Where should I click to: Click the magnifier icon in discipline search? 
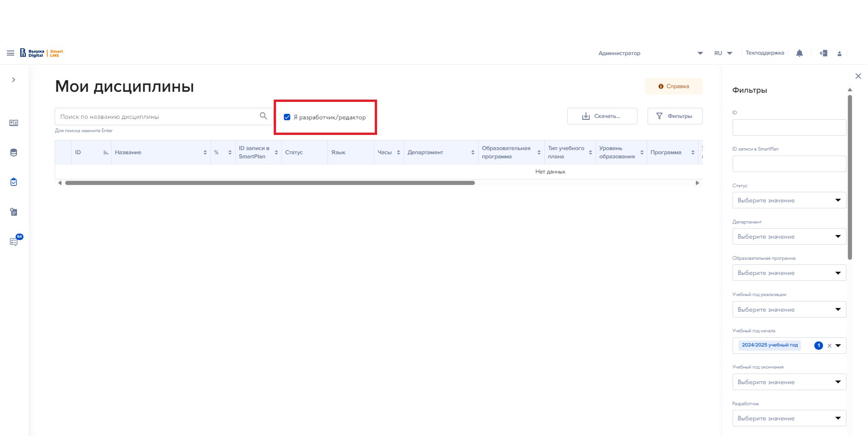pyautogui.click(x=263, y=116)
